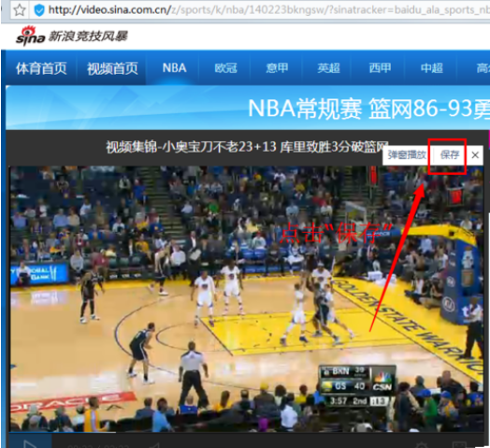The image size is (490, 448).
Task: Select the 欧冠 navigation tab
Action: (x=225, y=68)
